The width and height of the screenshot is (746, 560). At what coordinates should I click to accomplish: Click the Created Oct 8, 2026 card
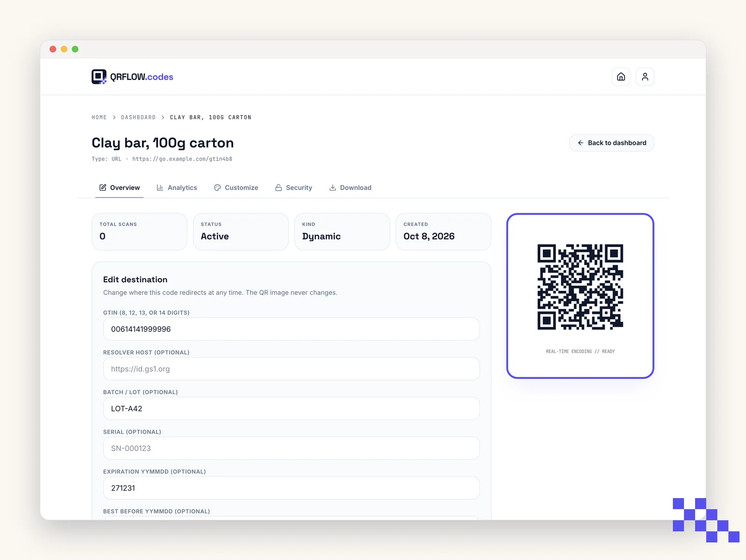coord(443,232)
